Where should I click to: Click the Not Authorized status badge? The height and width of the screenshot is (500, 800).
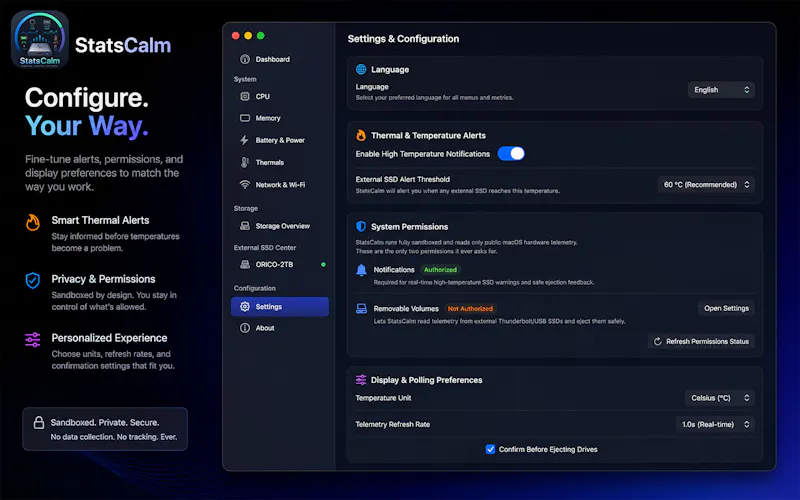coord(470,308)
